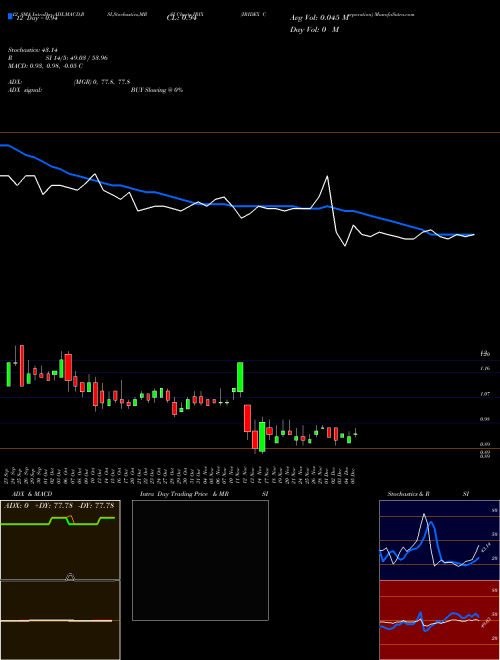Click the blue 12 Day SMA legend square

coord(10,17)
